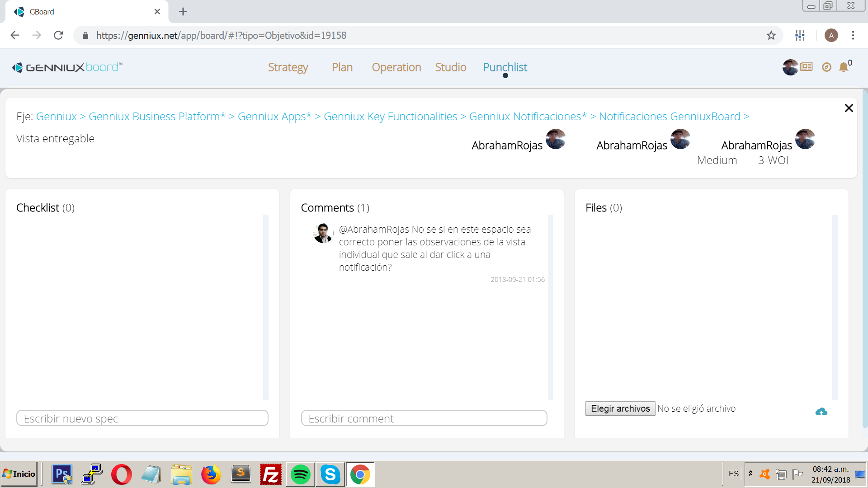
Task: Go back in browser history
Action: click(15, 35)
